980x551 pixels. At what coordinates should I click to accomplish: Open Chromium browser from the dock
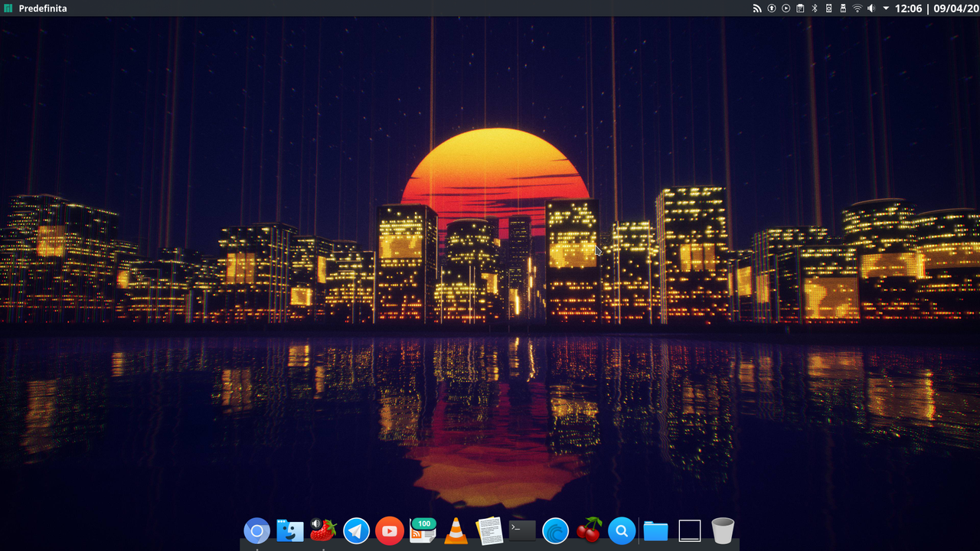click(x=256, y=530)
